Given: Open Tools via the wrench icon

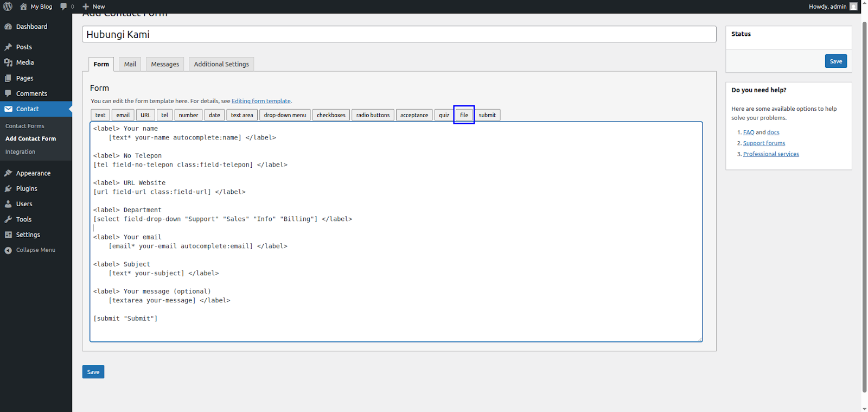Looking at the screenshot, I should [8, 219].
